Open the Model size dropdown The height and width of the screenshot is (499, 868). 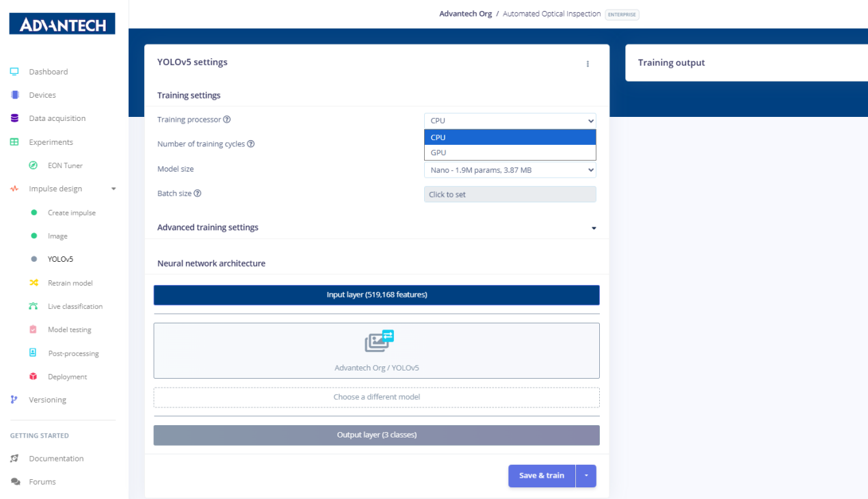point(510,170)
